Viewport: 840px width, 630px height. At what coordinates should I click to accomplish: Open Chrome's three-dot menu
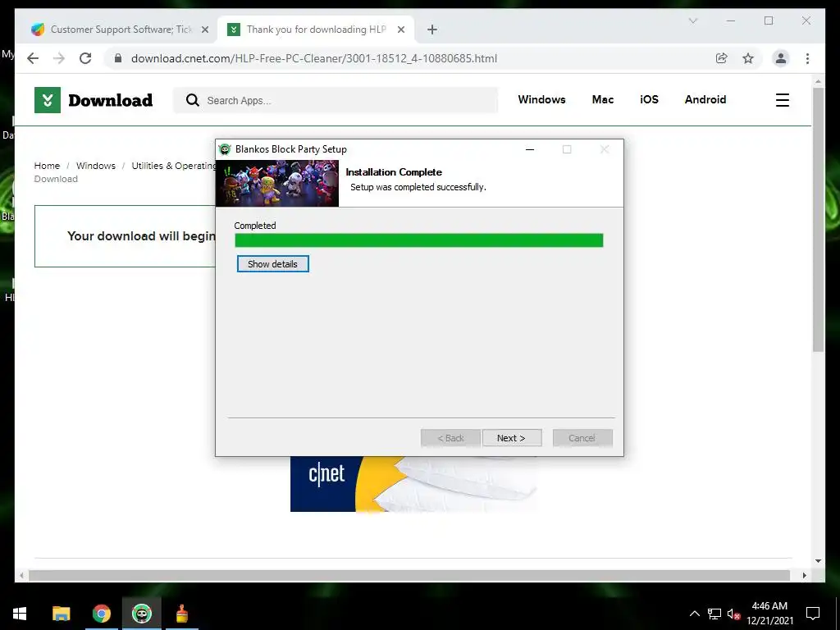tap(807, 58)
